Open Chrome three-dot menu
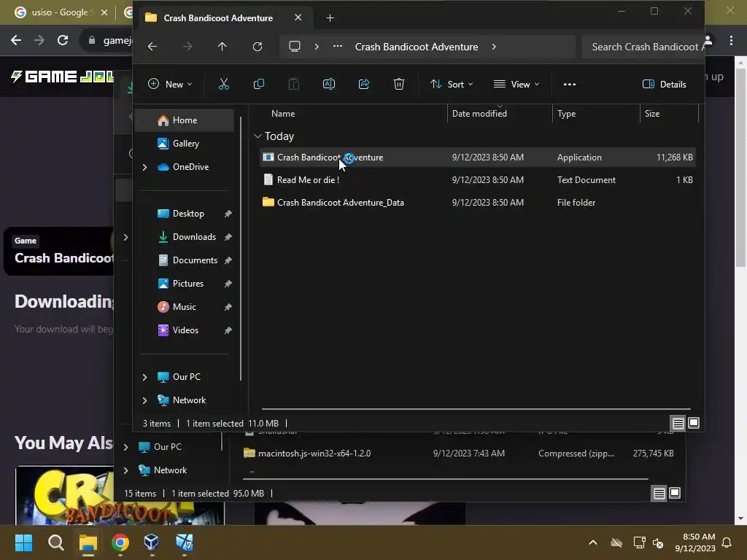The image size is (747, 560). pos(731,41)
